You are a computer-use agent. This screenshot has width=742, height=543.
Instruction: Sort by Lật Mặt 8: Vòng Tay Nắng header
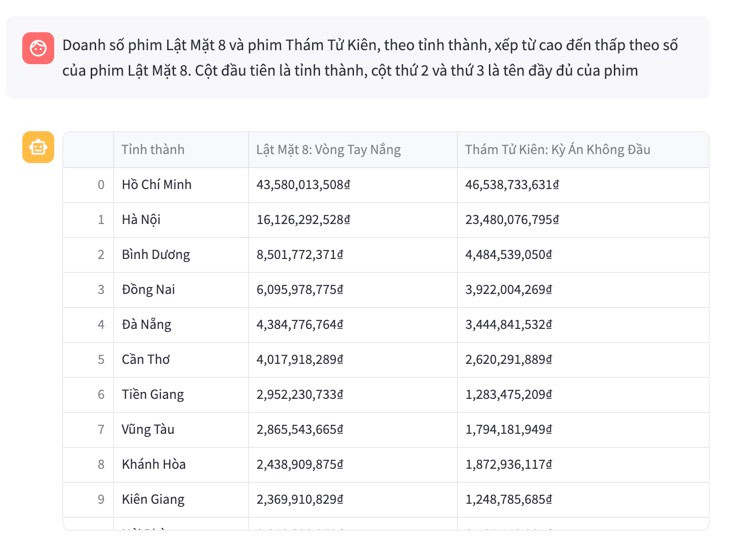tap(328, 150)
